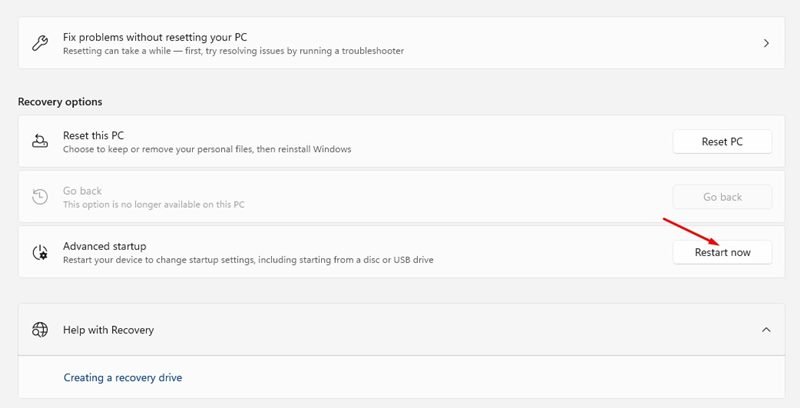Click the troubleshooter description text
800x408 pixels.
[x=233, y=51]
